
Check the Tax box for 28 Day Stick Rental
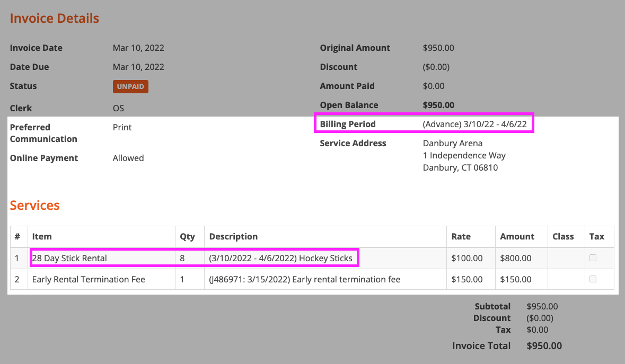pyautogui.click(x=593, y=258)
